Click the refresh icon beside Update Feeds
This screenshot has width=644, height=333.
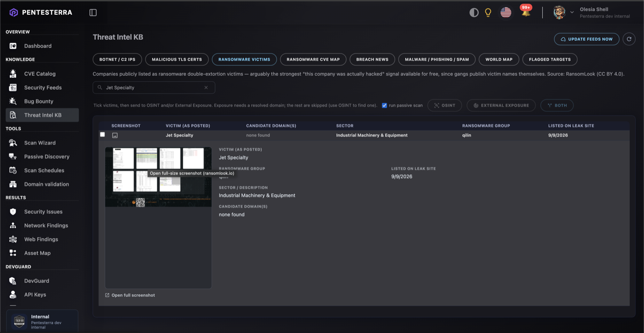629,39
